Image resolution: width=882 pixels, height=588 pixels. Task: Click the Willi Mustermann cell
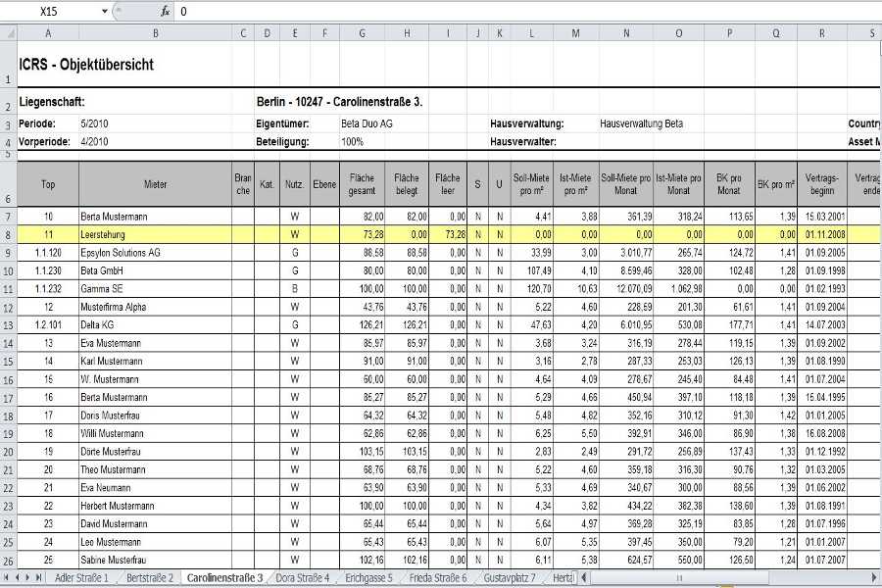click(155, 434)
